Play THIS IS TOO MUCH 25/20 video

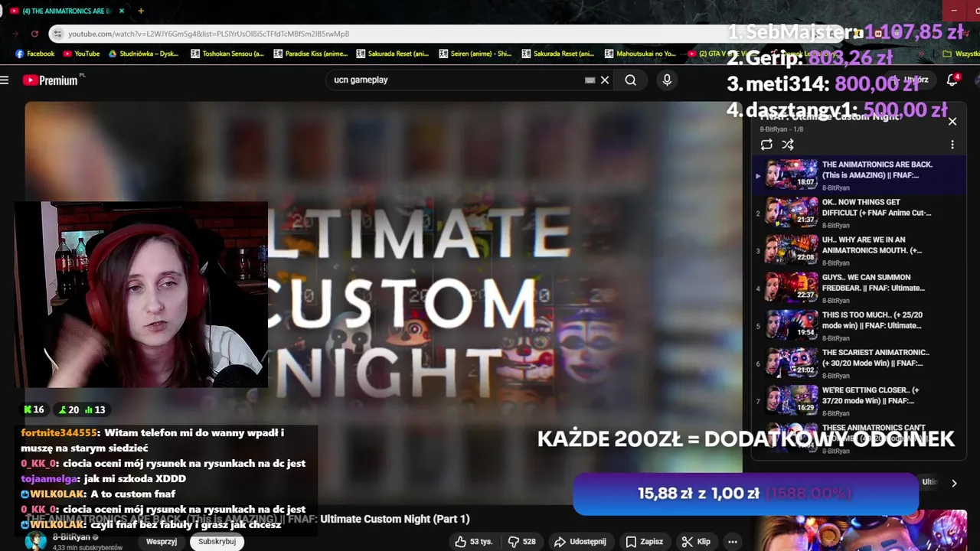[857, 325]
